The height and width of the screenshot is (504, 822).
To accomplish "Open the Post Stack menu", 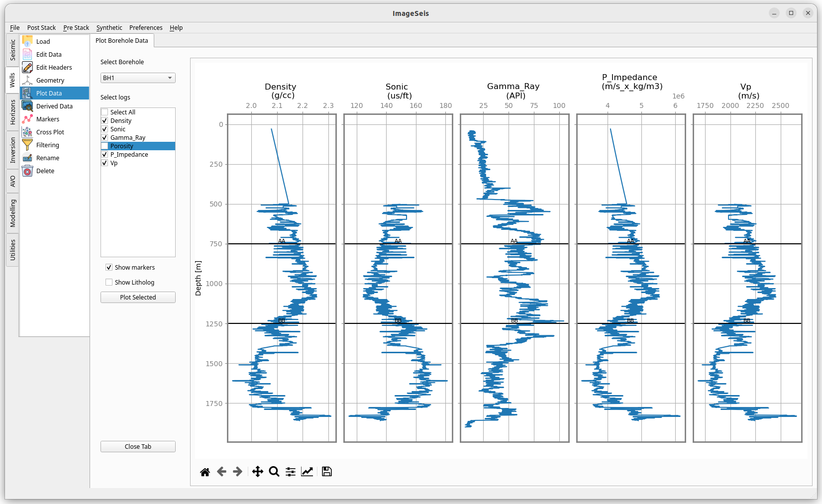I will coord(41,28).
